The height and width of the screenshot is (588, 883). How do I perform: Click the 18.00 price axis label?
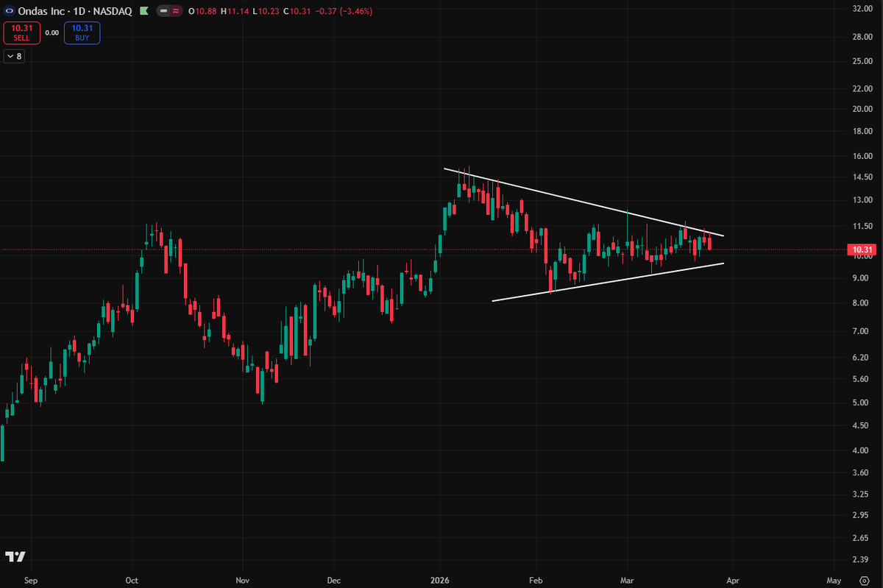862,132
